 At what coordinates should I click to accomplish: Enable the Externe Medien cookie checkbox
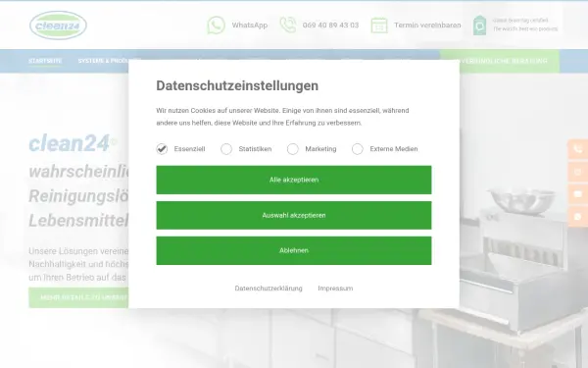(358, 149)
